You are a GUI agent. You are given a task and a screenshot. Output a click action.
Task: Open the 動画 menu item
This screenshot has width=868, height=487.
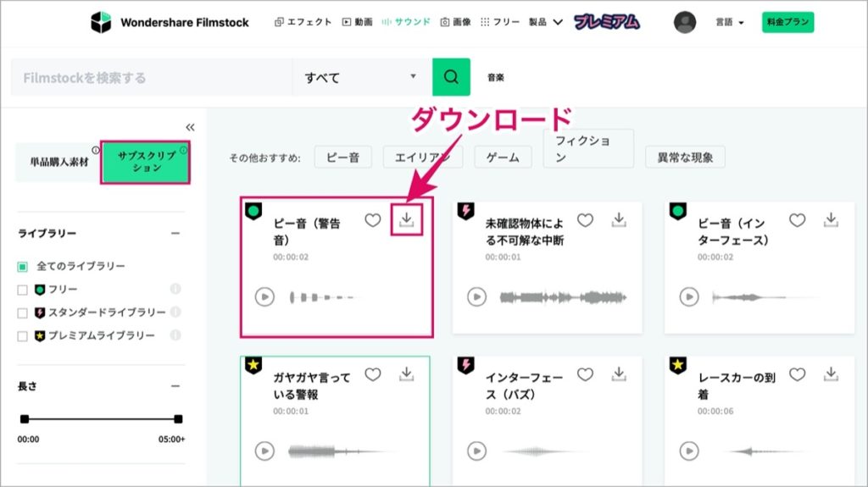(357, 22)
